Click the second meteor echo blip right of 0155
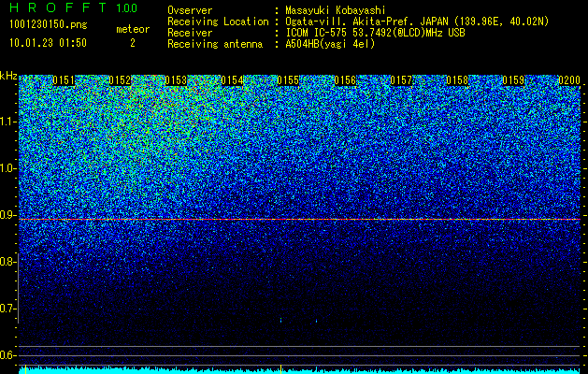 point(317,321)
